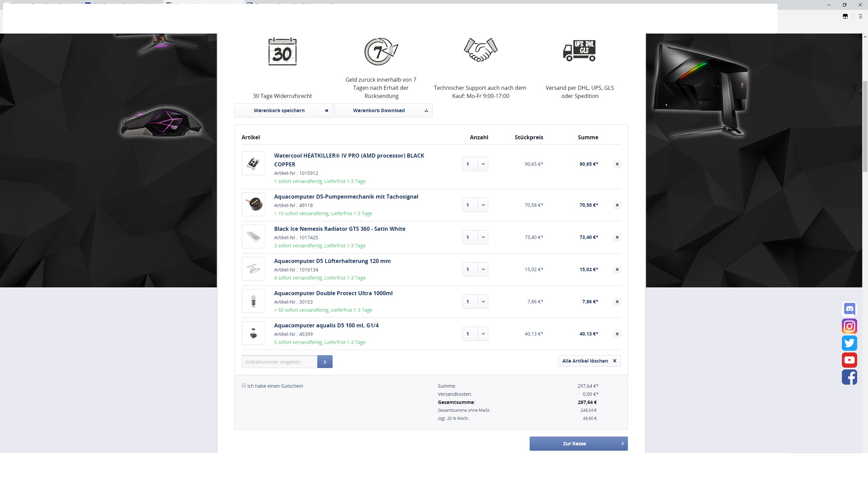
Task: Click the Warenkorb Download button
Action: (x=383, y=110)
